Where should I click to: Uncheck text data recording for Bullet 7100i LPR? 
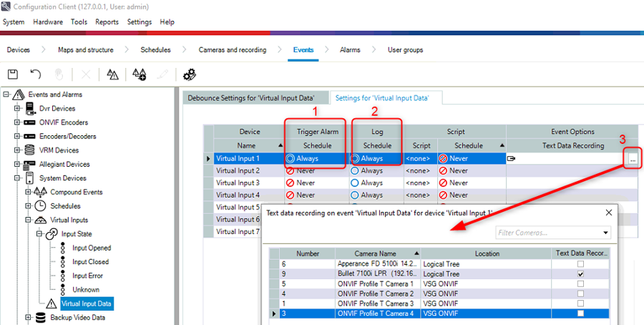(580, 273)
